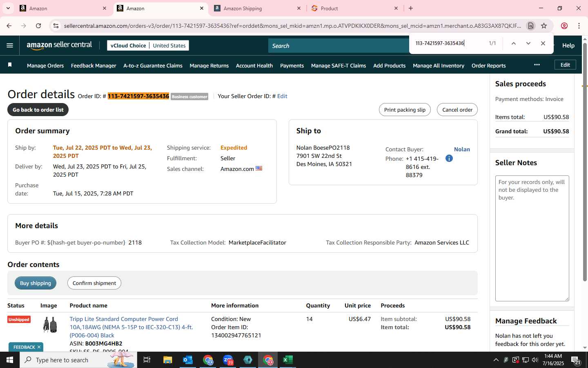
Task: Click the Seller Notes text area
Action: (x=532, y=238)
